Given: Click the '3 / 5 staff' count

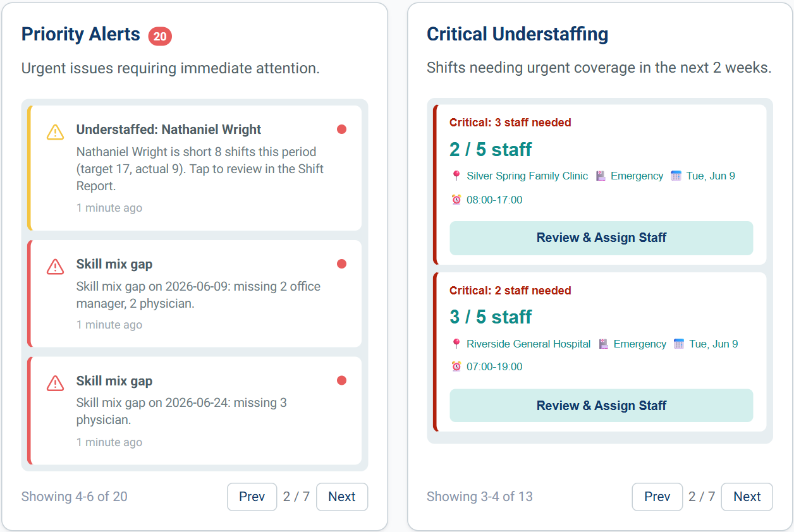Looking at the screenshot, I should (491, 317).
